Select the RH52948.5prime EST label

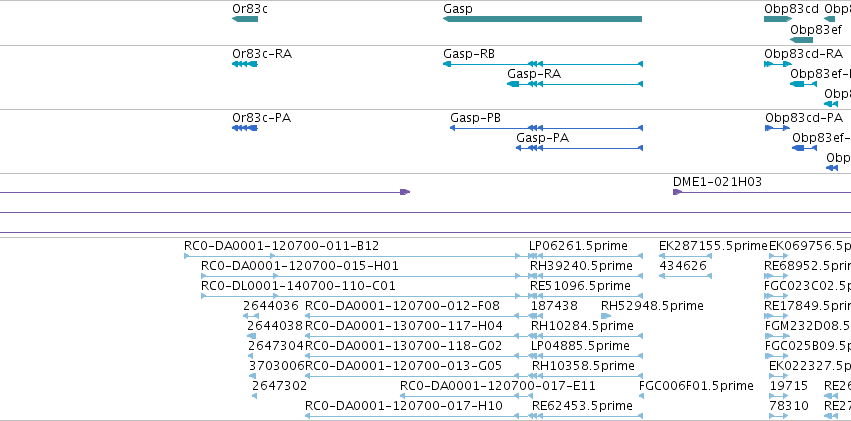coord(652,306)
